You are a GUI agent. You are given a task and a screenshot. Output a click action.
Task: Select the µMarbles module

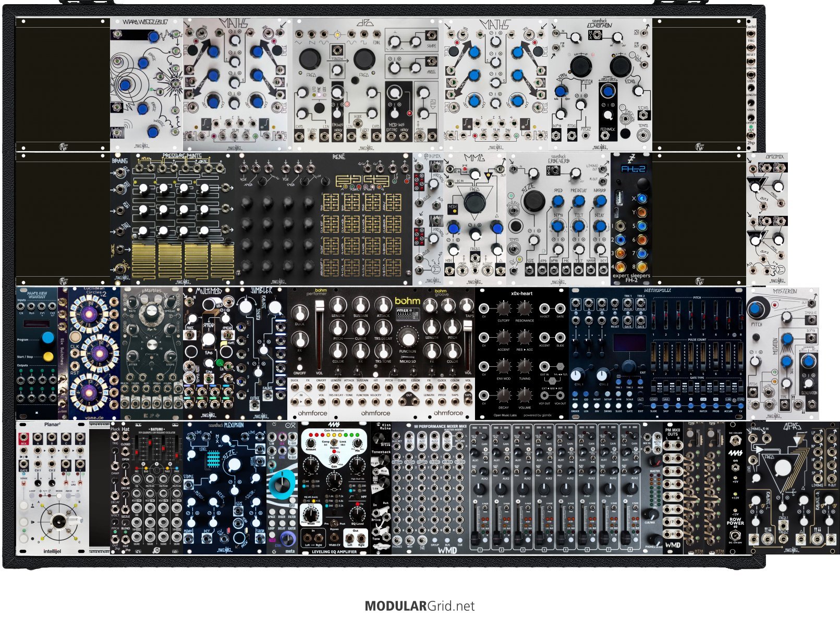click(x=152, y=353)
